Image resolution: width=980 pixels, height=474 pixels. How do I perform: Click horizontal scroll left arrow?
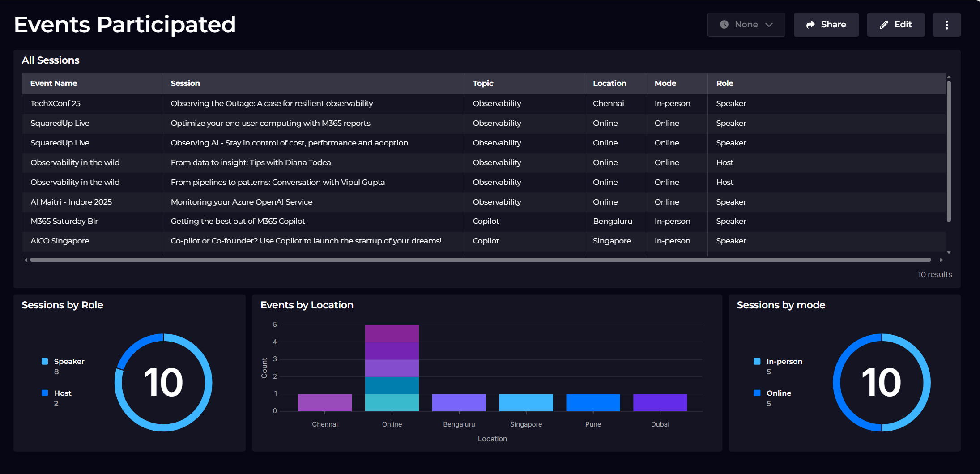(x=26, y=260)
